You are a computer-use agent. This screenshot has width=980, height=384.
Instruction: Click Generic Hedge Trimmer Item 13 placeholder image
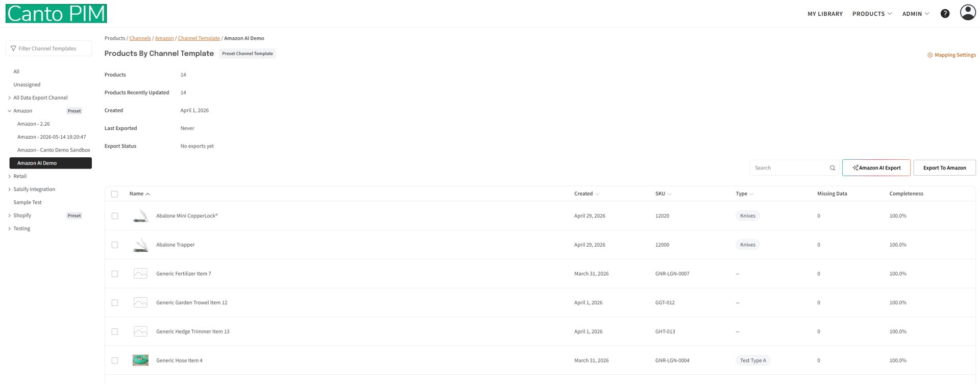140,331
